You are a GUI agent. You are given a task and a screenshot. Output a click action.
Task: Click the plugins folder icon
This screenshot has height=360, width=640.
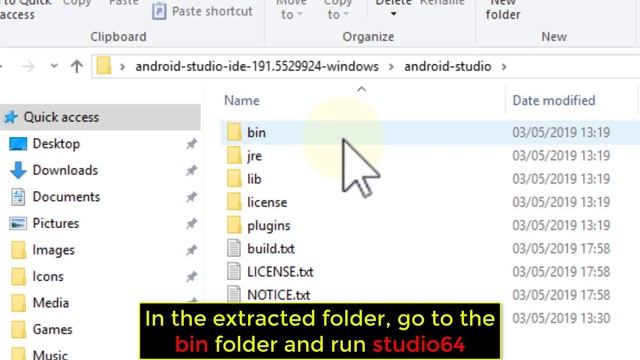click(234, 225)
